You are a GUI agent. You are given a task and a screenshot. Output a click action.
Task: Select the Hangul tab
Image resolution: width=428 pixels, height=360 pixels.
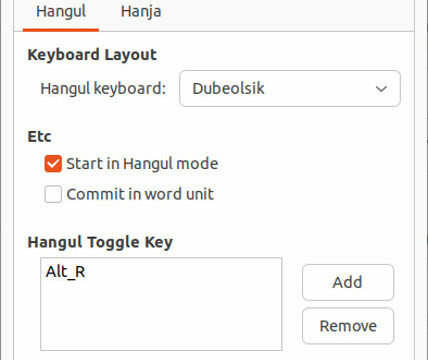(61, 12)
